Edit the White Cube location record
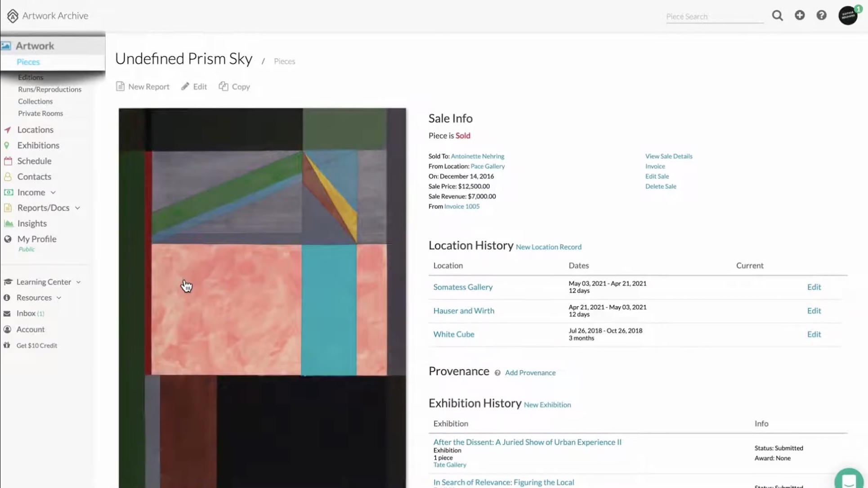The height and width of the screenshot is (488, 868). pos(814,334)
